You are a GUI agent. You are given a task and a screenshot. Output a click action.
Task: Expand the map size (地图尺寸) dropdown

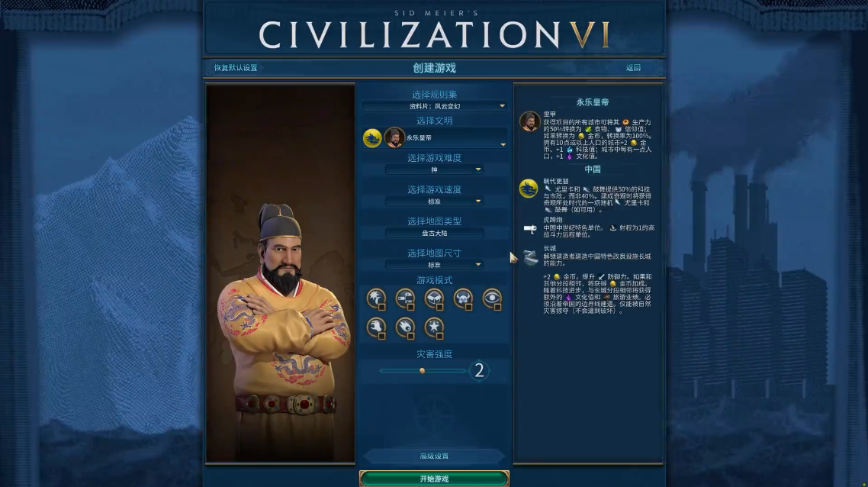tap(434, 265)
